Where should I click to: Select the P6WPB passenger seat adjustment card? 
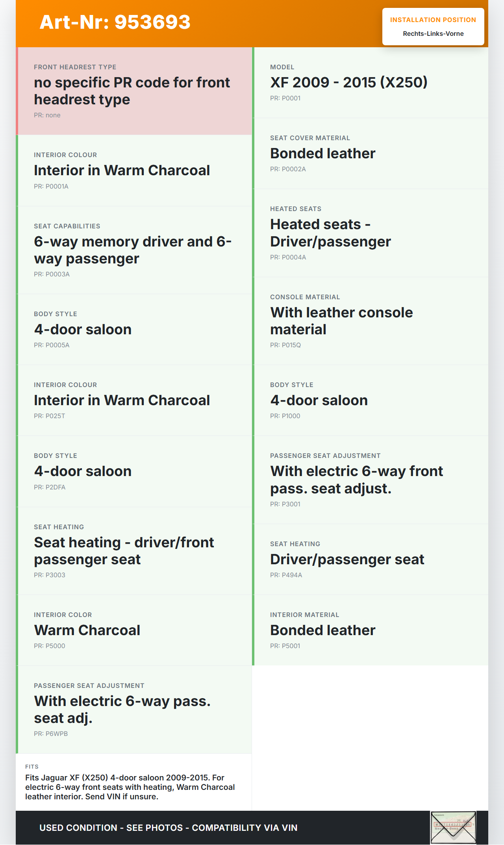click(134, 710)
